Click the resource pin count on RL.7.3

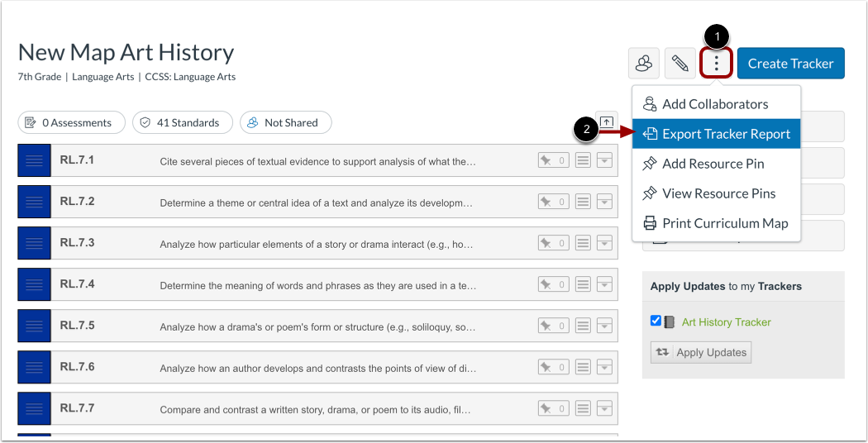tap(554, 243)
